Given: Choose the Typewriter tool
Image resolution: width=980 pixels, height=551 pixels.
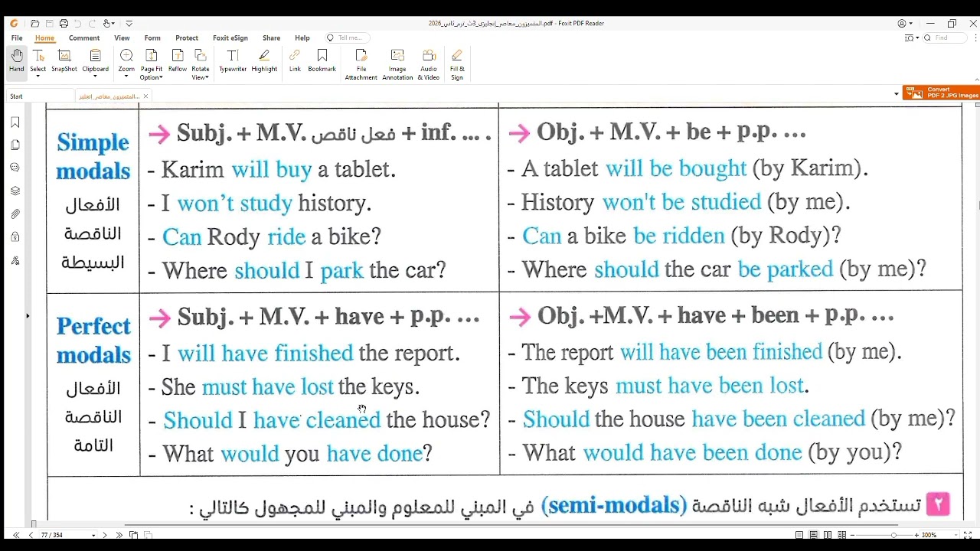Looking at the screenshot, I should pyautogui.click(x=233, y=60).
